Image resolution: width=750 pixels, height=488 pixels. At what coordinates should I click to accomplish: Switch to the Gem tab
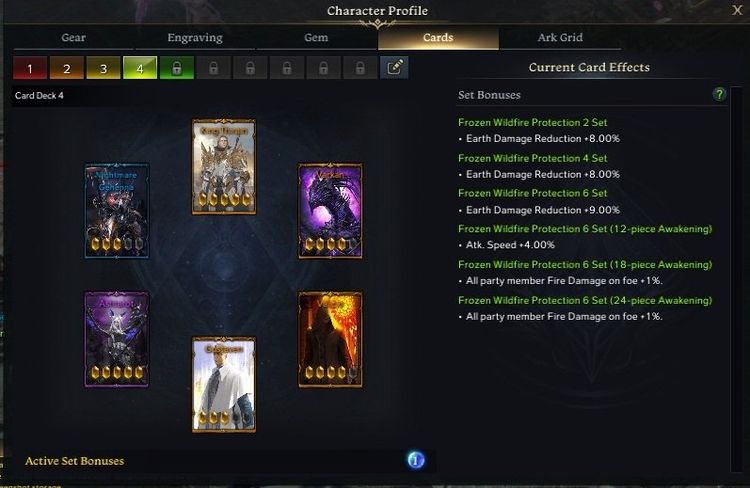click(x=317, y=38)
